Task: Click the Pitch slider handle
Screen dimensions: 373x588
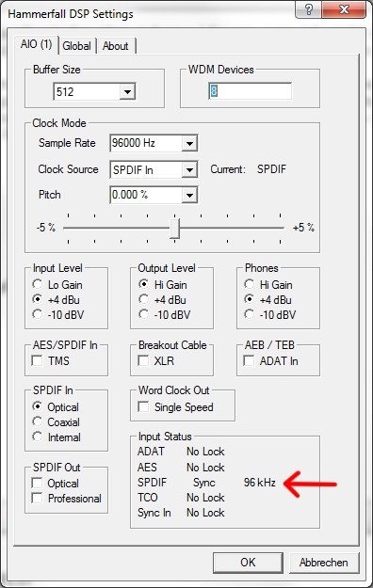Action: (174, 228)
